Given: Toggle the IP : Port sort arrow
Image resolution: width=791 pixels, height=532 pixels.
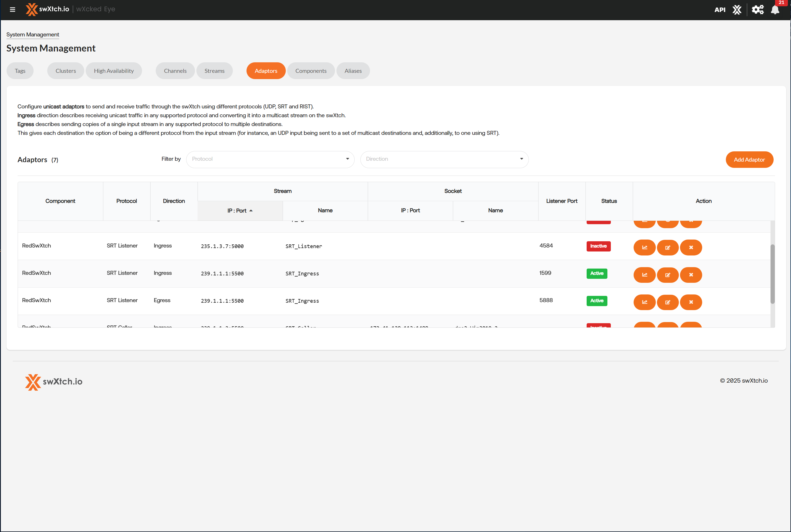Looking at the screenshot, I should click(251, 210).
